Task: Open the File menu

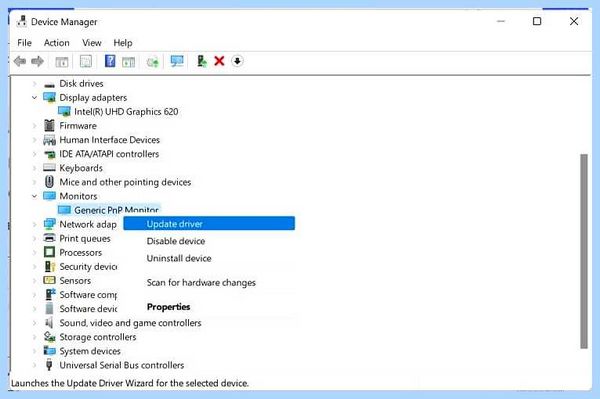Action: coord(24,43)
